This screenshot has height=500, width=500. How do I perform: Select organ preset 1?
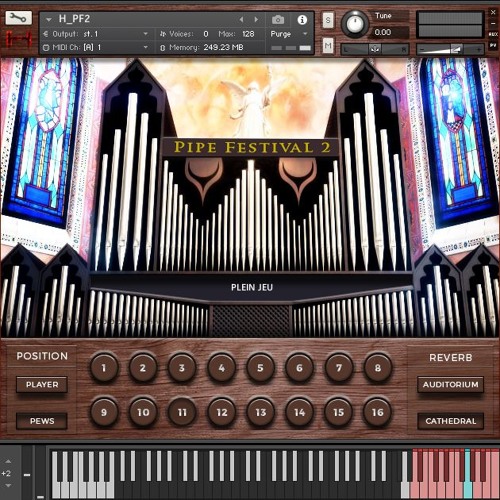104,368
